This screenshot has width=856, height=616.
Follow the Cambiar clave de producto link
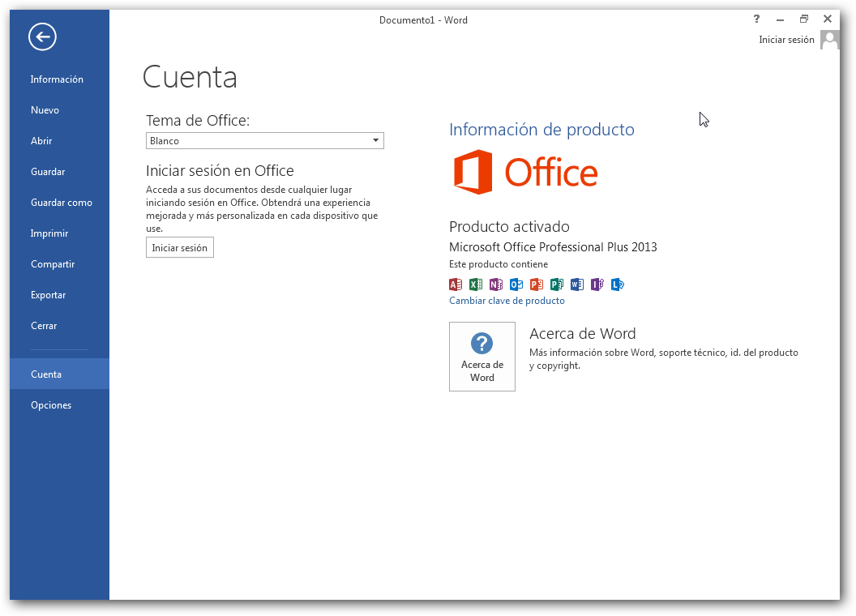point(507,300)
